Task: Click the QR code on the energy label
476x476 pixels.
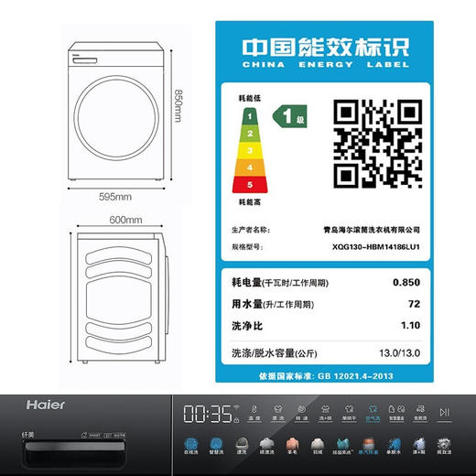Action: [x=377, y=144]
